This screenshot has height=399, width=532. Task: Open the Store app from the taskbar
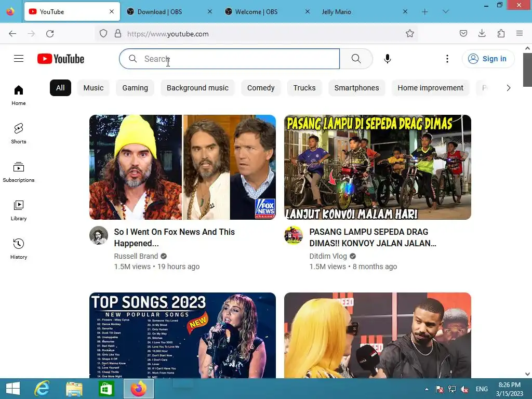(x=106, y=389)
